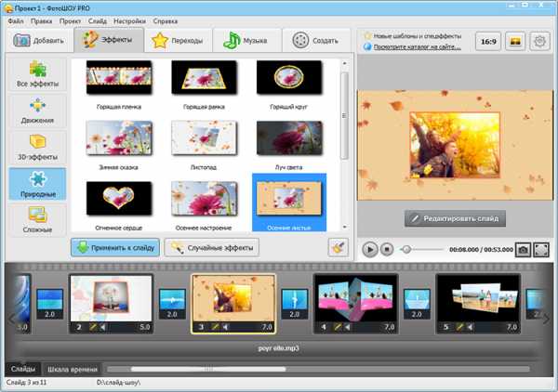Open the Переходы tab
The height and width of the screenshot is (392, 558).
click(x=178, y=40)
